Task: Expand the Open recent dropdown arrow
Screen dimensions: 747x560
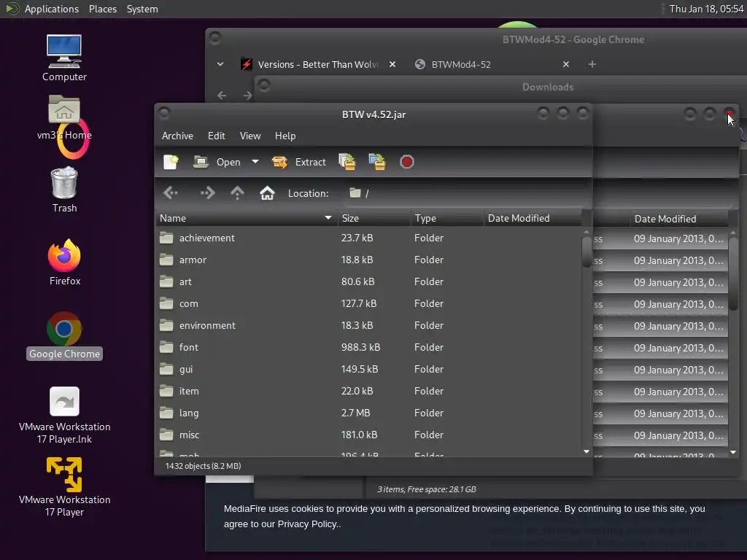Action: pyautogui.click(x=255, y=162)
